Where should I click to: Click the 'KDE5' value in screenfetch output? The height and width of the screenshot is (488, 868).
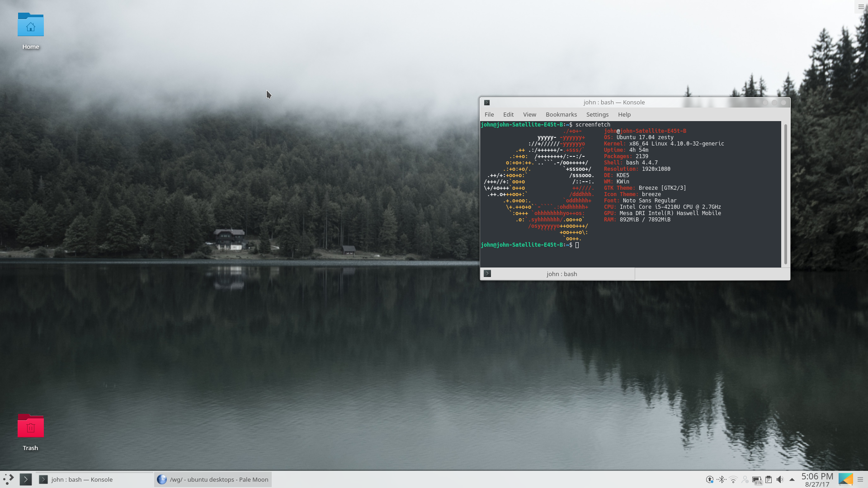[x=623, y=175]
